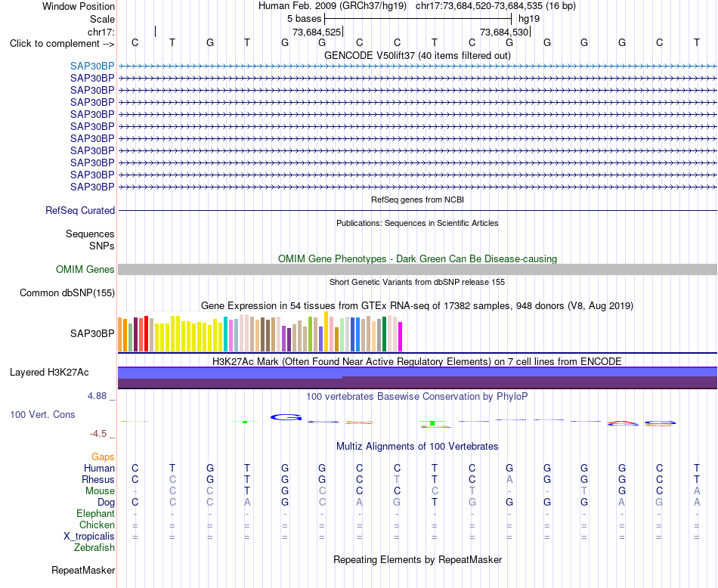Click the 'Gene Expression in 54 tissues' GTEx title
718x588 pixels.
(x=417, y=305)
